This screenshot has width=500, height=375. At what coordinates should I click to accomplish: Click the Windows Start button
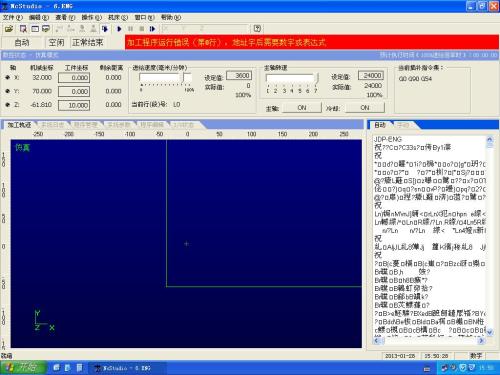pos(23,367)
